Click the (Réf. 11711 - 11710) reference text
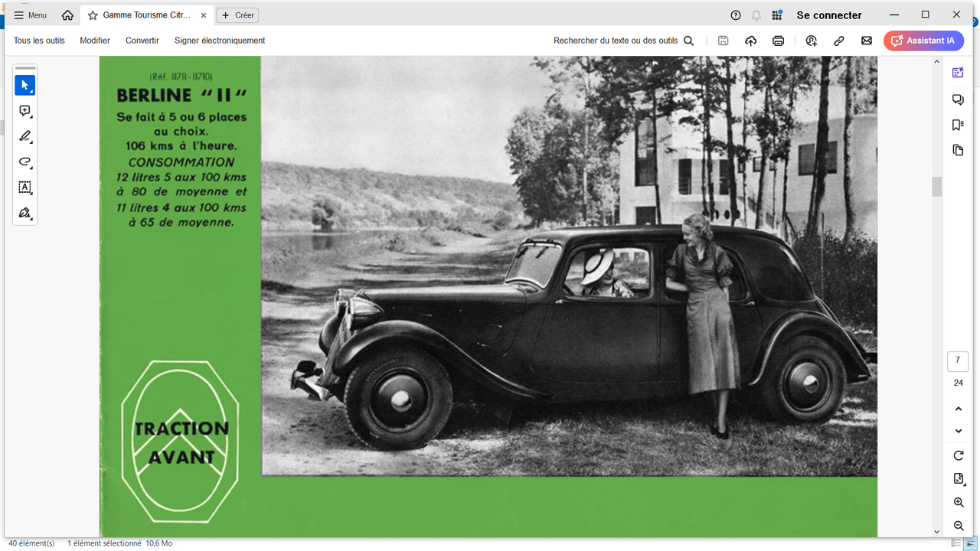 (x=181, y=77)
